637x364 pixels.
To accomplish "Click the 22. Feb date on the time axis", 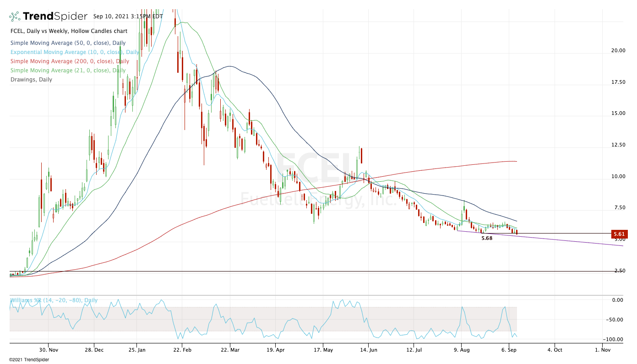I will [x=182, y=348].
